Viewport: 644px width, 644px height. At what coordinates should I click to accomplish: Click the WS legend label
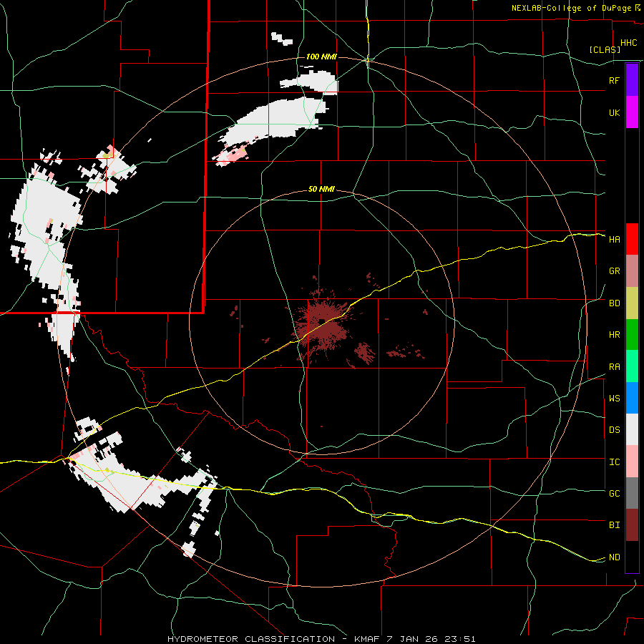[614, 399]
